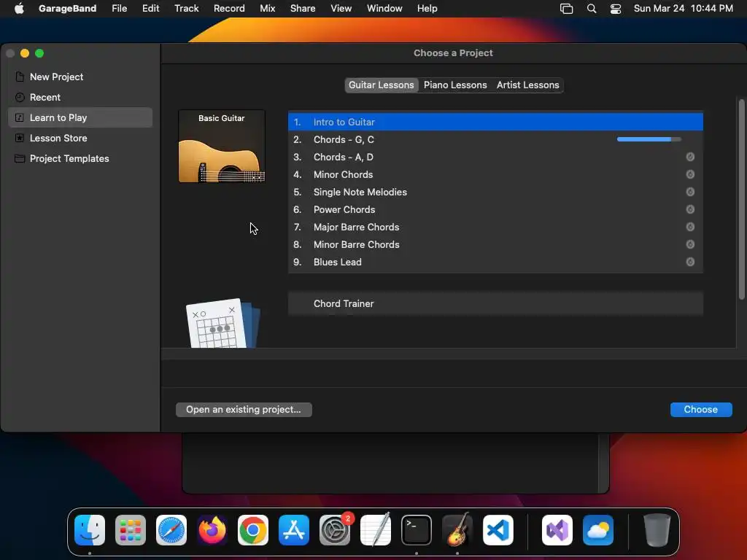Click download icon for Blues Lead
This screenshot has width=747, height=560.
[690, 262]
